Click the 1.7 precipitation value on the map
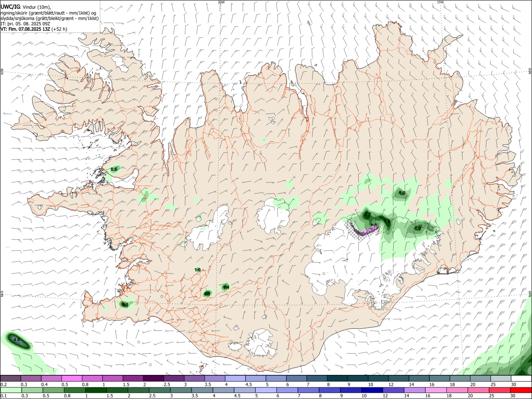 (x=367, y=215)
